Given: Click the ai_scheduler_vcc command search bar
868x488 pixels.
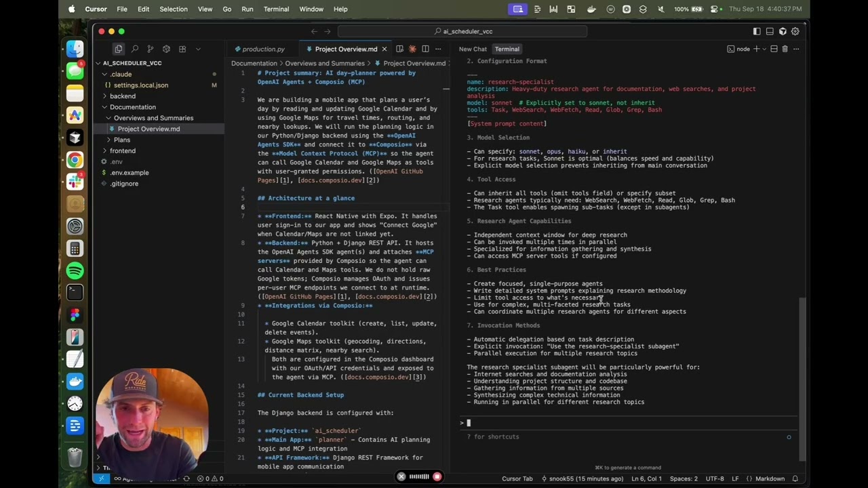Looking at the screenshot, I should (x=462, y=31).
